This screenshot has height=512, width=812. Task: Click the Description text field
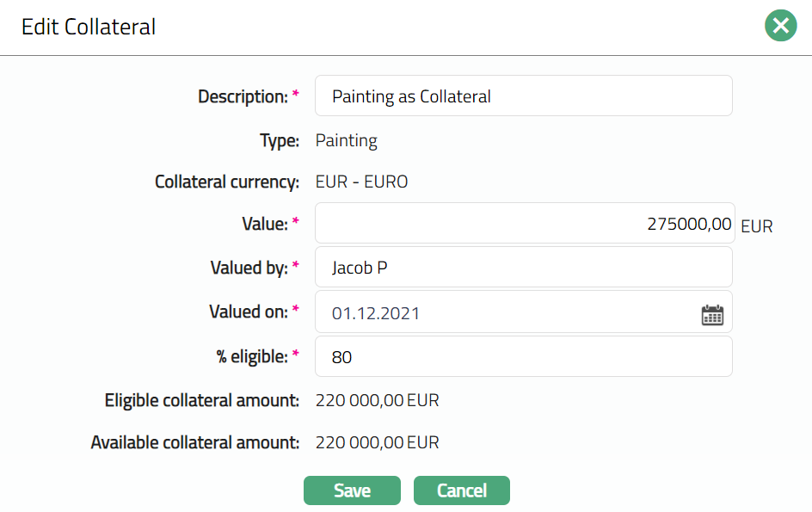[523, 96]
